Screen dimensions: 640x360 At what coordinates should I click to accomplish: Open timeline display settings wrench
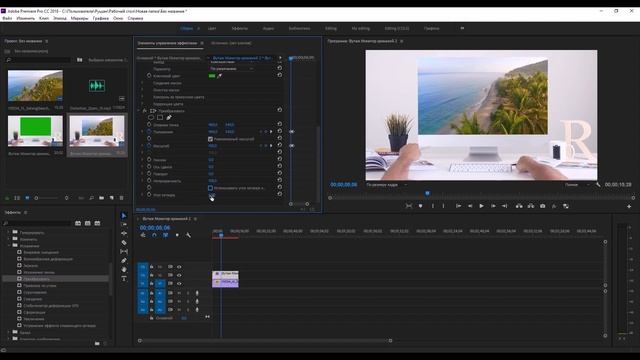coord(189,235)
